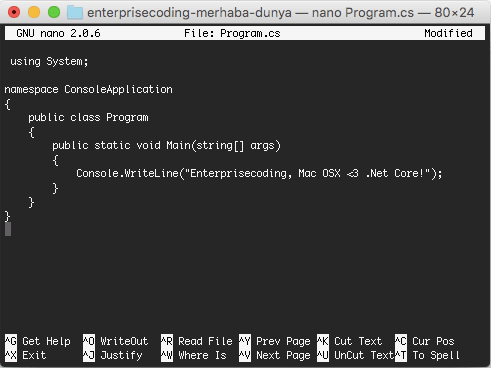Click on 'public class Program' line
Viewport: 491px width, 368px height.
point(88,118)
